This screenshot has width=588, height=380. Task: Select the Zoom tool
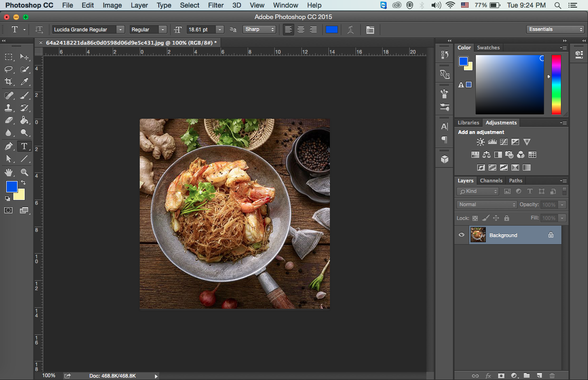coord(24,172)
